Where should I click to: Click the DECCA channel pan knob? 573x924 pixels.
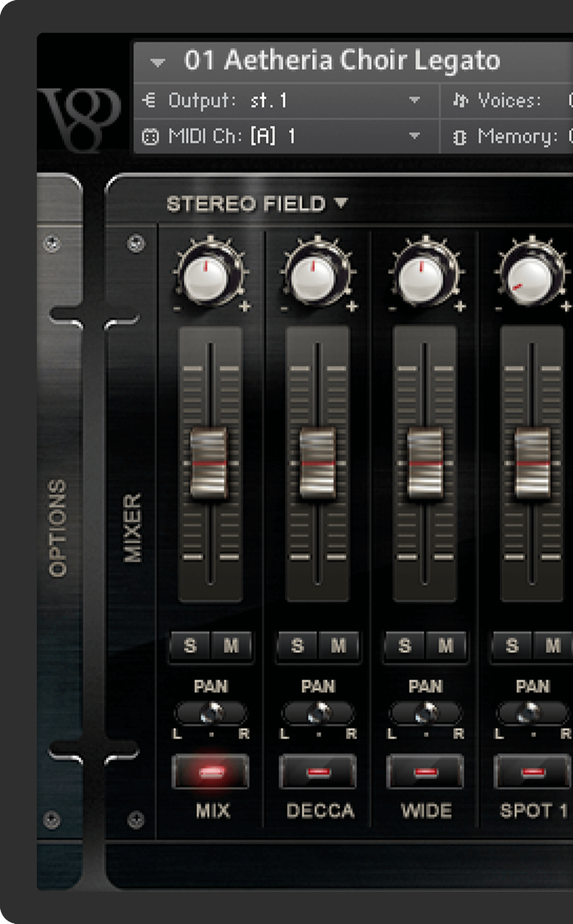coord(319,712)
